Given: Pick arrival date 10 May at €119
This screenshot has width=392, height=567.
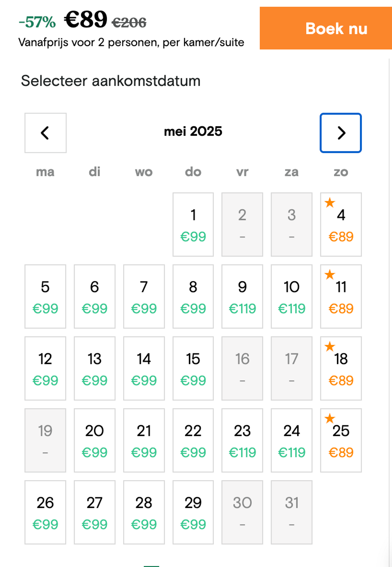Looking at the screenshot, I should coord(292,296).
